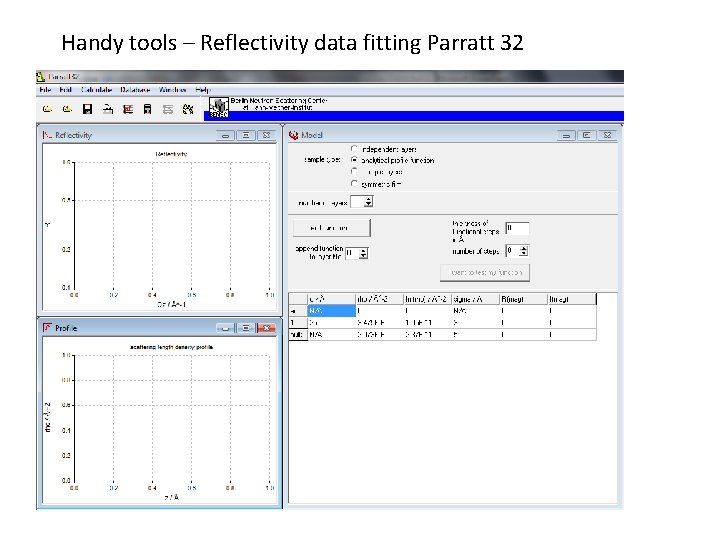Minimize the Reflectivity window
720x540 pixels.
tap(225, 135)
